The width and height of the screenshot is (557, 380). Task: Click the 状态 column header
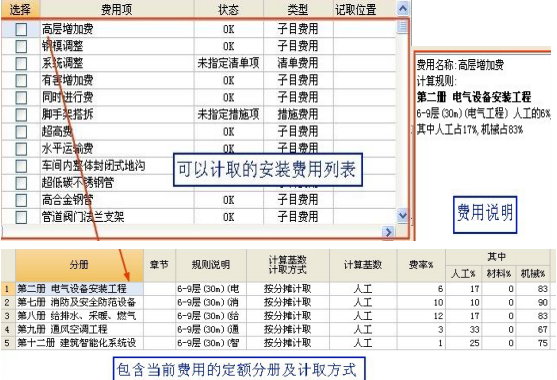point(228,9)
